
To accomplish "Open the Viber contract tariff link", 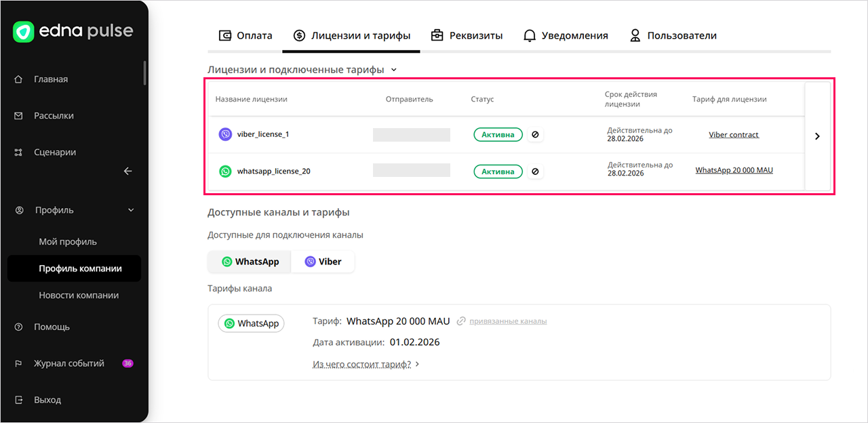I will point(734,135).
